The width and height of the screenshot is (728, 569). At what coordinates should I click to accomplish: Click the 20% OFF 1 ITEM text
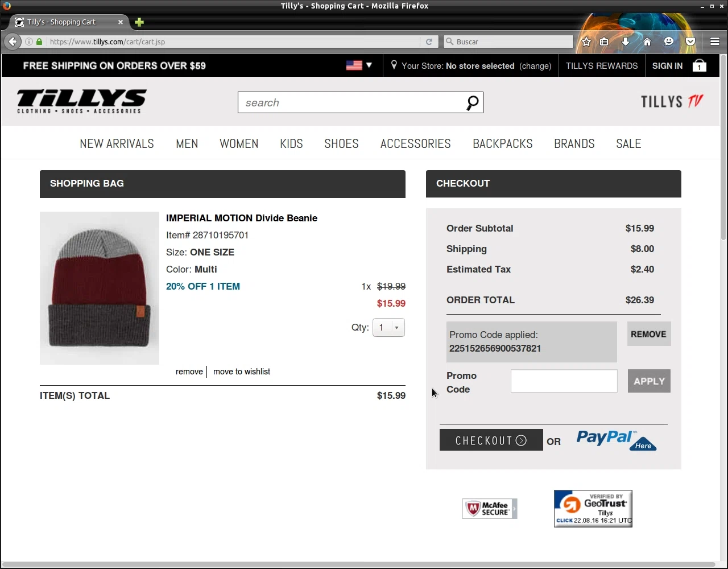[203, 286]
